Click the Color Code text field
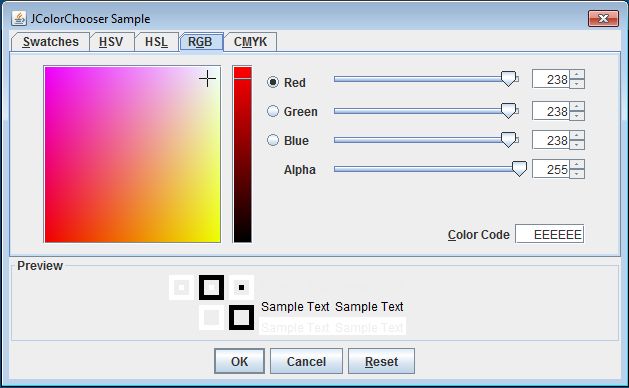Viewport: 629px width, 388px height. pos(550,234)
